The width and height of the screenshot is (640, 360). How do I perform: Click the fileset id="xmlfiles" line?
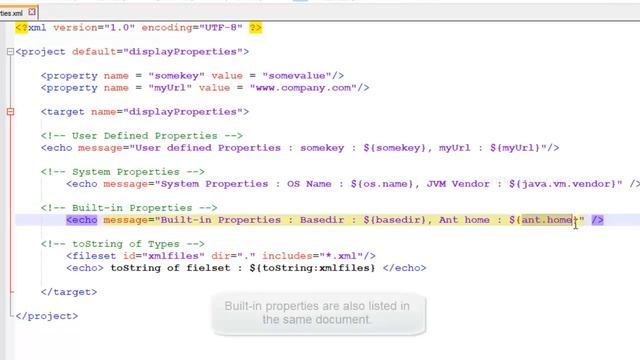point(221,256)
